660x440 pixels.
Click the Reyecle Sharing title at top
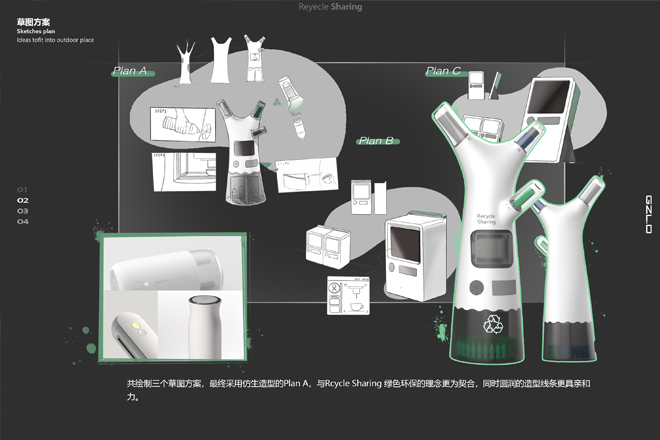pyautogui.click(x=330, y=7)
